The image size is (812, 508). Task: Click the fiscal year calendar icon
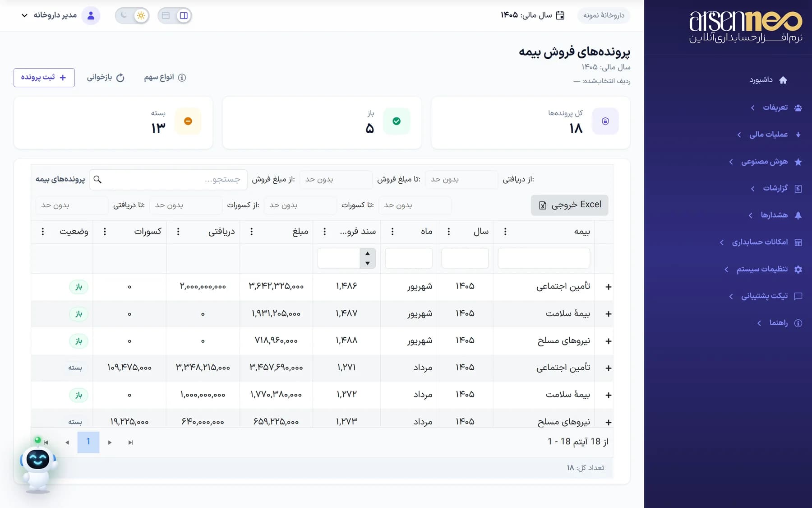(x=560, y=15)
